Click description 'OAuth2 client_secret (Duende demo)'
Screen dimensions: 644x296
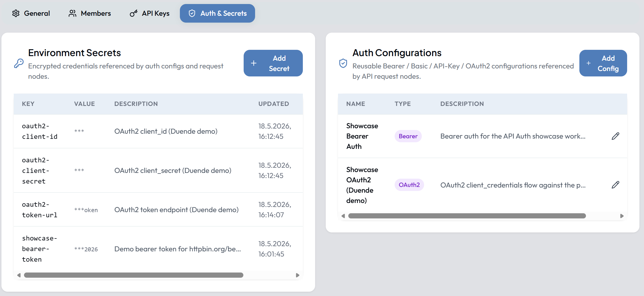pyautogui.click(x=173, y=171)
